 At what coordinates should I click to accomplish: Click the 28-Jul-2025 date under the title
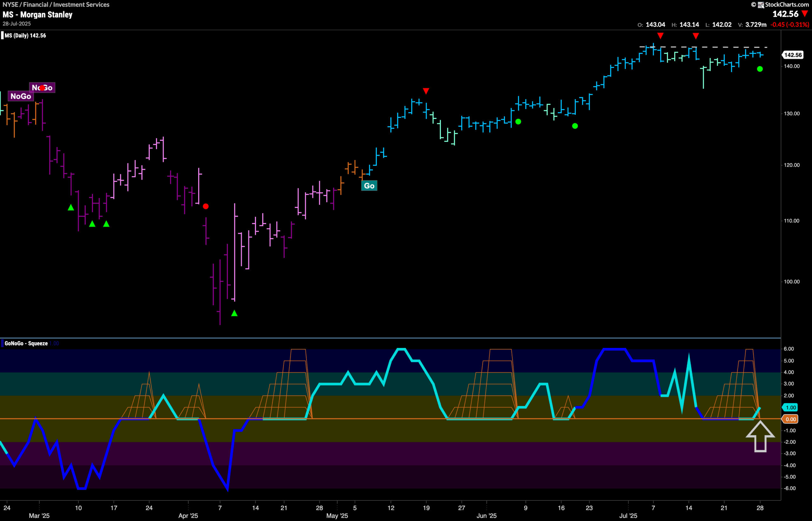pos(16,24)
